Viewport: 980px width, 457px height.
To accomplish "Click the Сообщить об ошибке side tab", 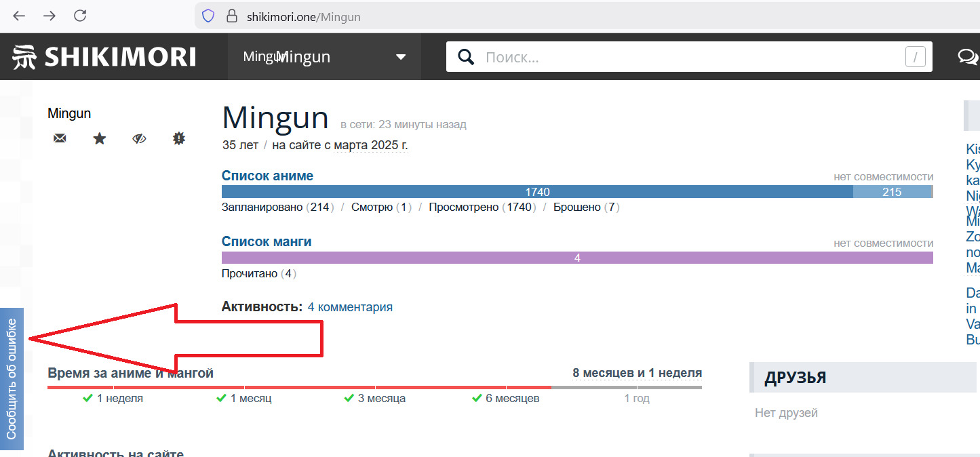I will tap(12, 378).
